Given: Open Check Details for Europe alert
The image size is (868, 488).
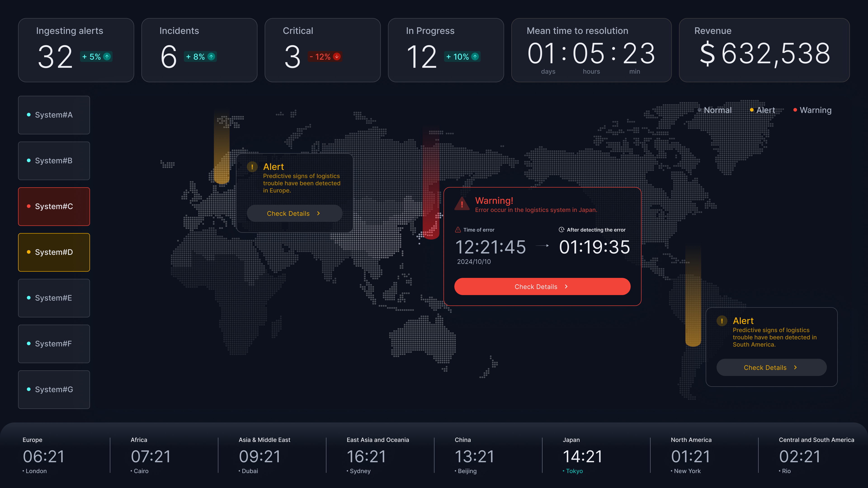Looking at the screenshot, I should tap(294, 213).
